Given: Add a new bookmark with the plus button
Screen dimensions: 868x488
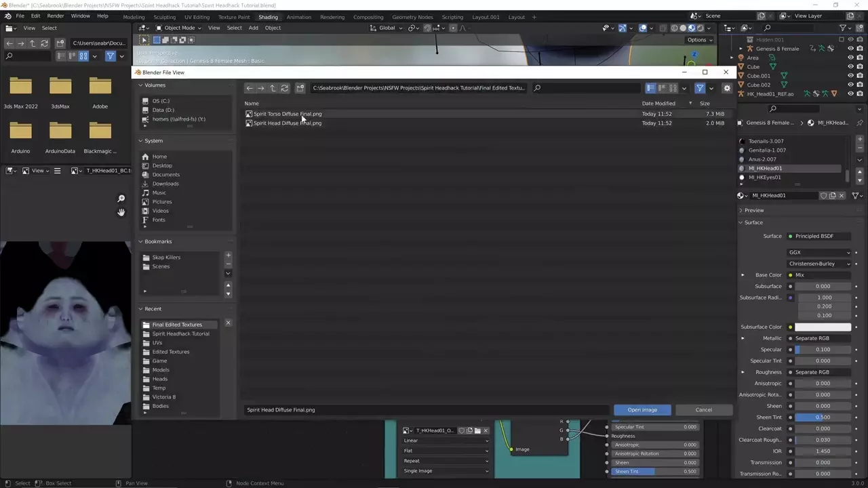Looking at the screenshot, I should 228,256.
